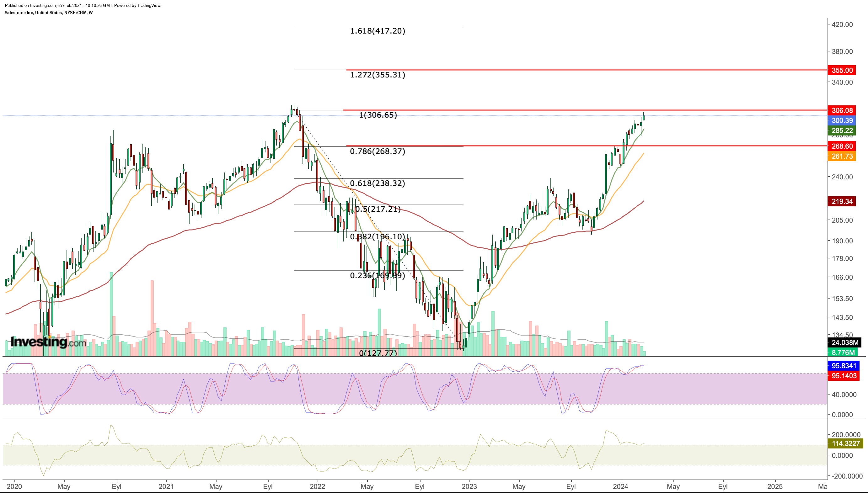Click the 190.00 price axis tick
The height and width of the screenshot is (493, 868).
842,241
